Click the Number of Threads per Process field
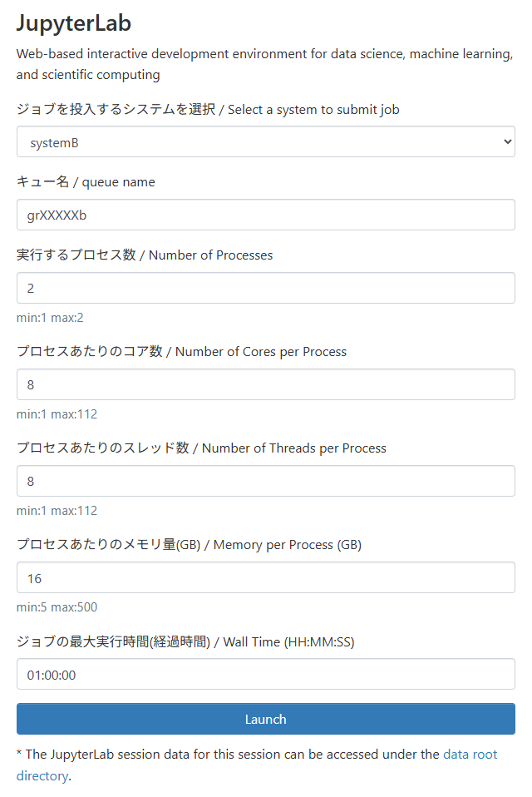This screenshot has height=797, width=532. tap(265, 482)
